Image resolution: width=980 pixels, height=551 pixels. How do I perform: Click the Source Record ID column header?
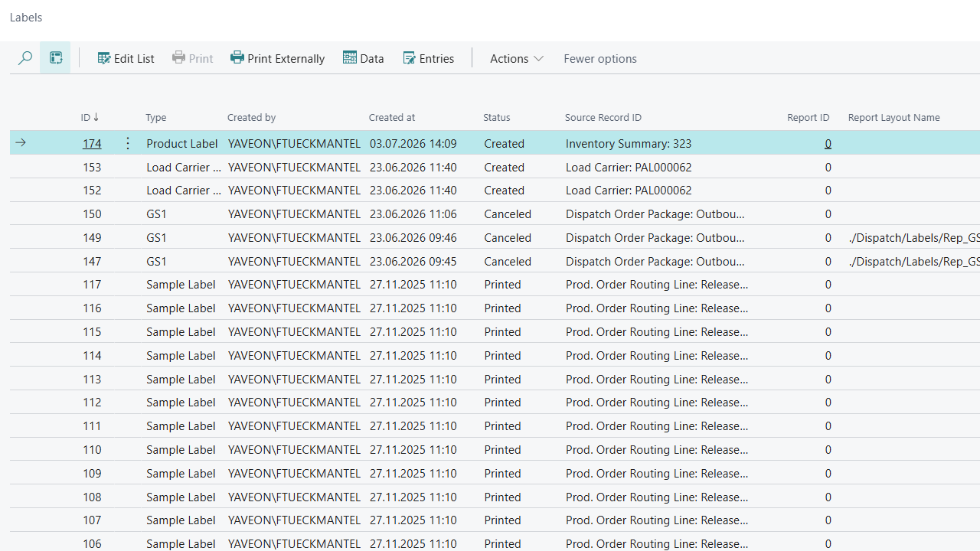click(603, 117)
